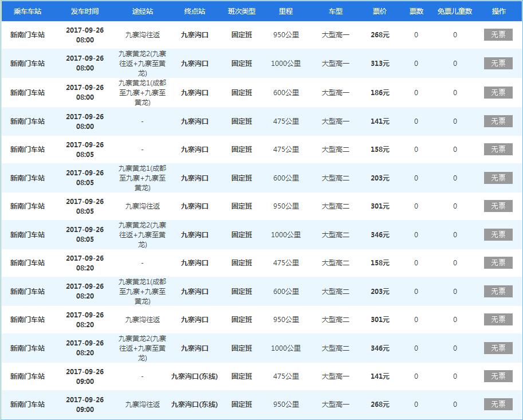Click 新南门车站 station in the 186元 row
Image resolution: width=523 pixels, height=420 pixels.
coord(27,92)
